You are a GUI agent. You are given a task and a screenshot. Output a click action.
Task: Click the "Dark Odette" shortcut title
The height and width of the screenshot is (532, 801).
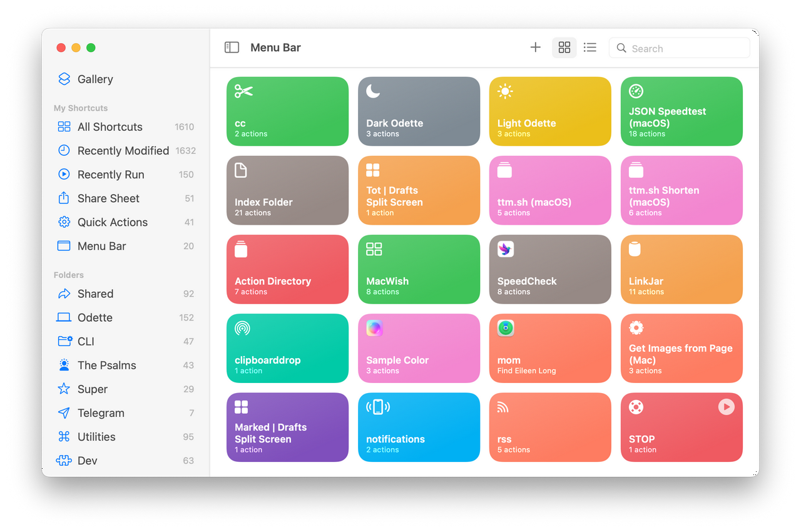(x=394, y=123)
